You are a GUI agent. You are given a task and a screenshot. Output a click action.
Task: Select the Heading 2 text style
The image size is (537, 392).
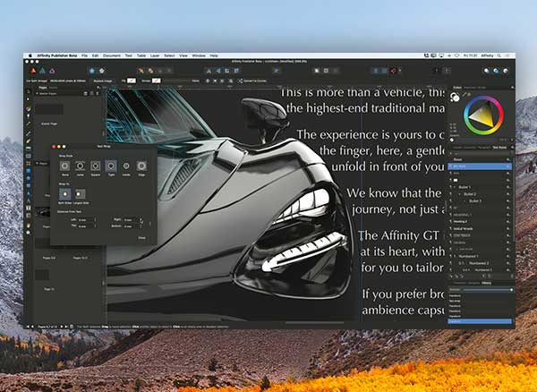tap(461, 221)
